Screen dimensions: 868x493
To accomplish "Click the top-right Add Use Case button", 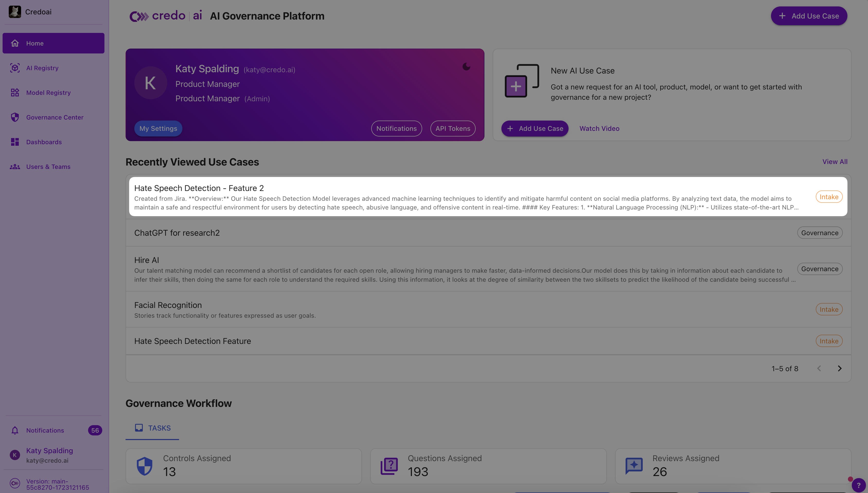I will 809,16.
